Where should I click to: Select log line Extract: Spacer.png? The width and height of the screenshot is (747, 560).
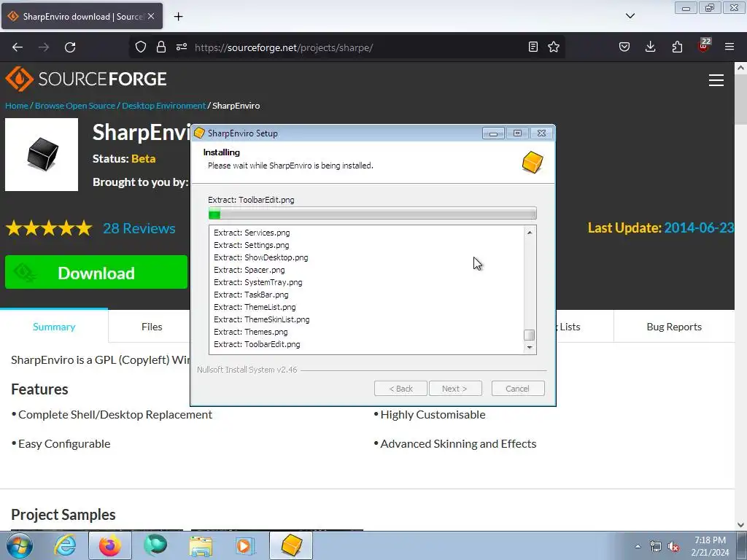click(x=249, y=270)
